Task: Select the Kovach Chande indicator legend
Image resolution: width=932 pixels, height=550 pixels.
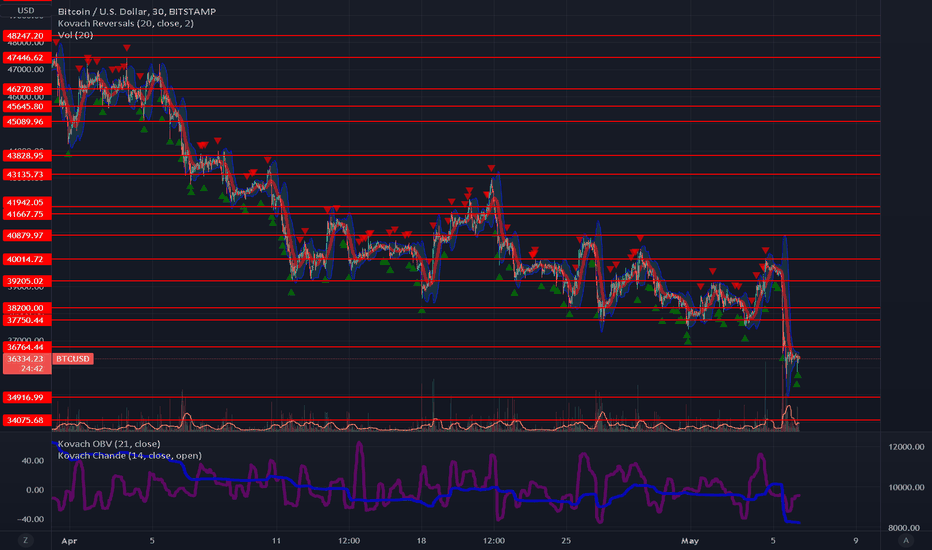Action: click(x=130, y=455)
